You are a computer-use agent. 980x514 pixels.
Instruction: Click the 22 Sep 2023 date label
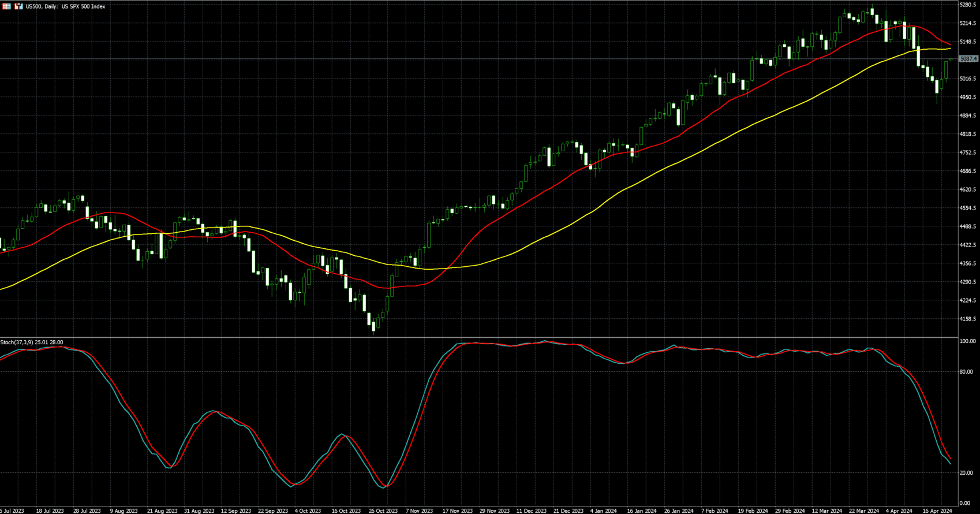pos(273,511)
